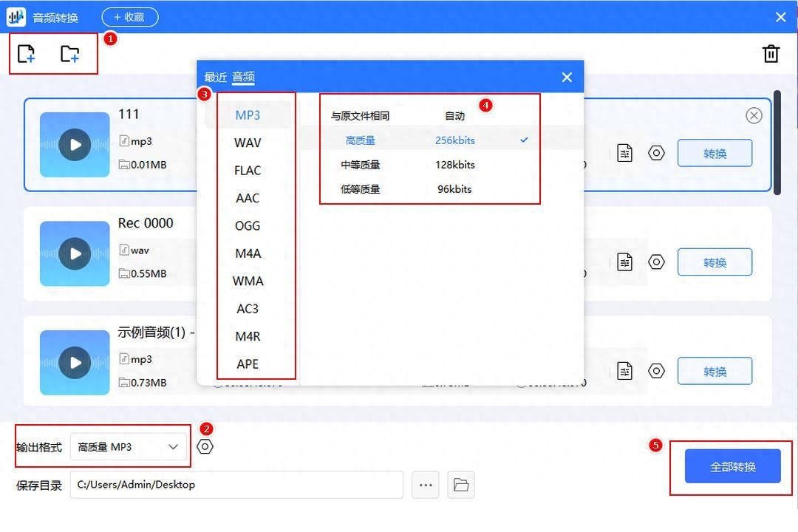Select OGG format in the list
Image resolution: width=798 pixels, height=532 pixels.
(x=248, y=225)
